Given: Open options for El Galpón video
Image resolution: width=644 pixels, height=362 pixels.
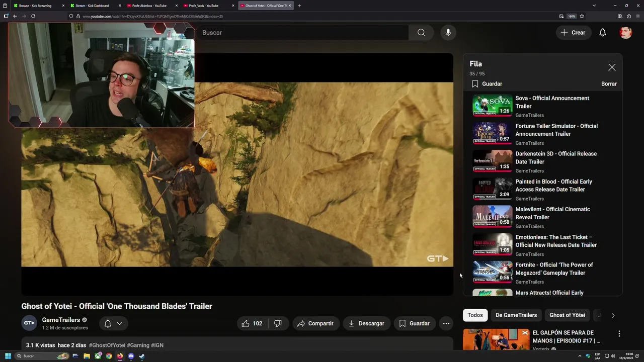Looking at the screenshot, I should 619,334.
